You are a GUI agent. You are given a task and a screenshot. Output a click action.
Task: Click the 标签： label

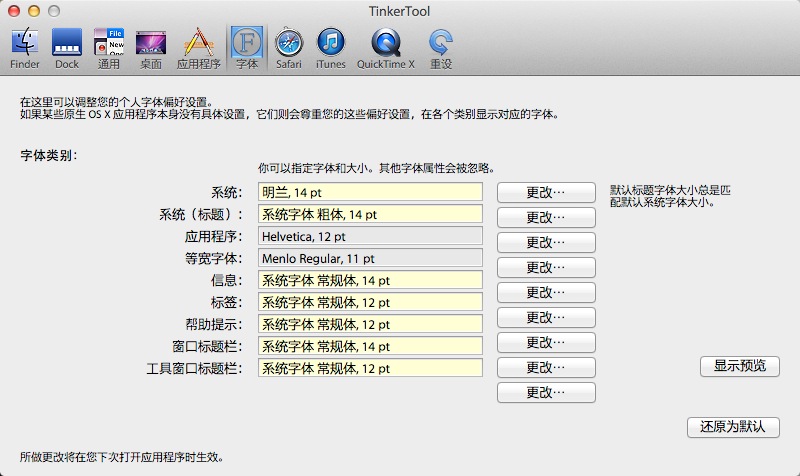click(227, 302)
